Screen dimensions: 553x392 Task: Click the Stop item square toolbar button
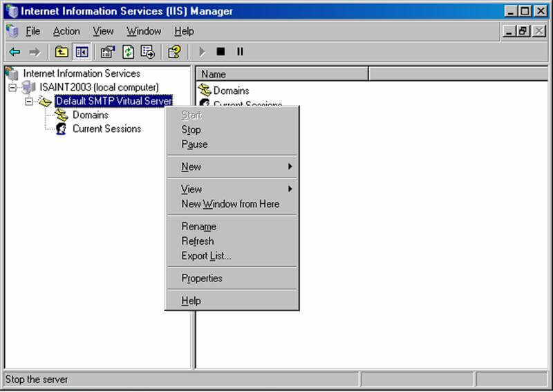(x=221, y=53)
